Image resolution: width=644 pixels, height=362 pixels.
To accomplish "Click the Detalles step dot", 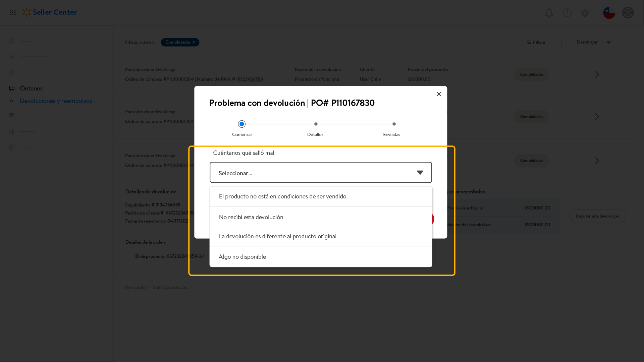I will [316, 124].
